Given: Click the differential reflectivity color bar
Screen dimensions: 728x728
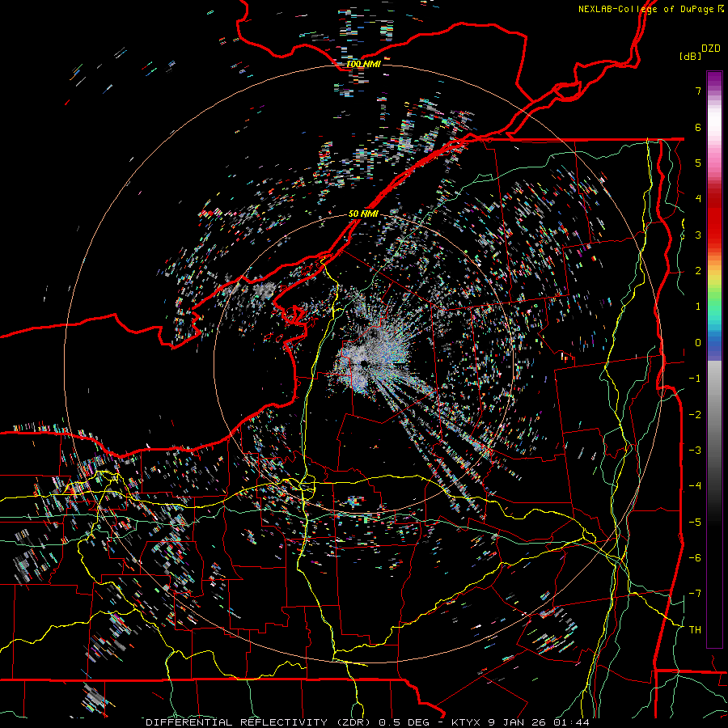Looking at the screenshot, I should click(x=714, y=359).
